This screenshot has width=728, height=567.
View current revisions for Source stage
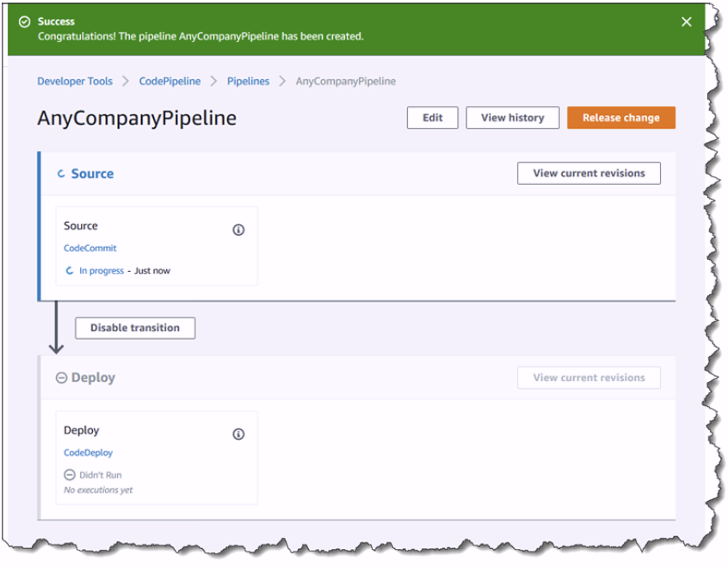589,173
